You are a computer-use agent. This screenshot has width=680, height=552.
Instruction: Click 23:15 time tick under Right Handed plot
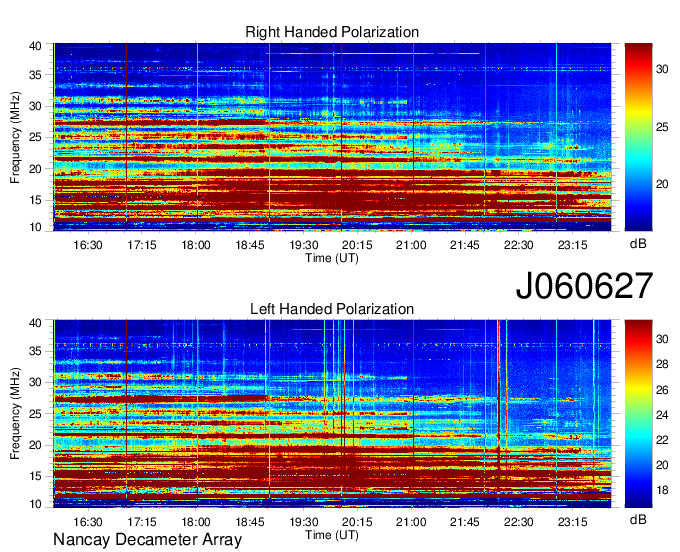click(x=572, y=245)
